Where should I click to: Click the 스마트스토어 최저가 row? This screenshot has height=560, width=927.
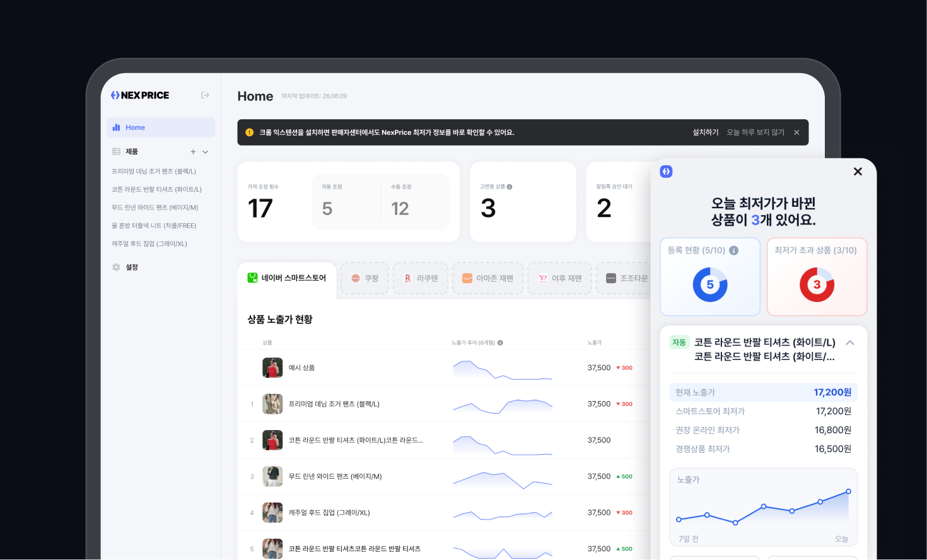coord(763,411)
